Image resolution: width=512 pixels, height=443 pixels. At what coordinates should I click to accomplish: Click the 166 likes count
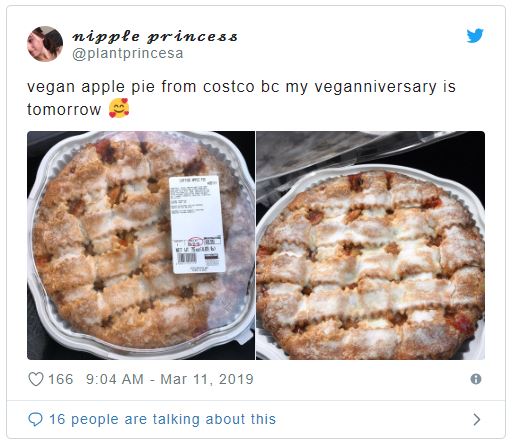(x=61, y=379)
